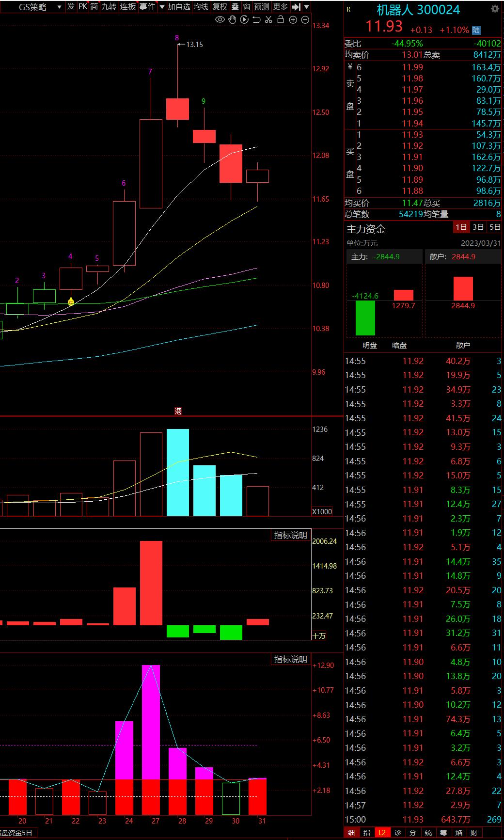The height and width of the screenshot is (840, 504).
Task: Click the jump-to-end arrow icon in the toolbar
Action: 296,7
